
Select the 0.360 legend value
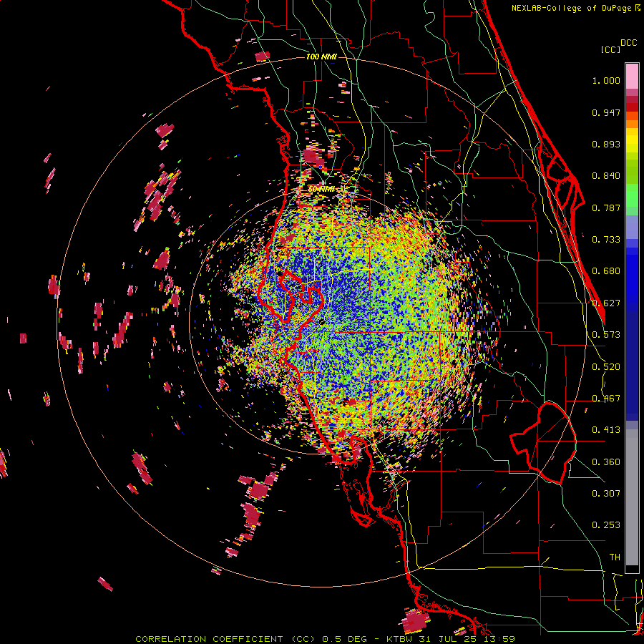pyautogui.click(x=606, y=462)
